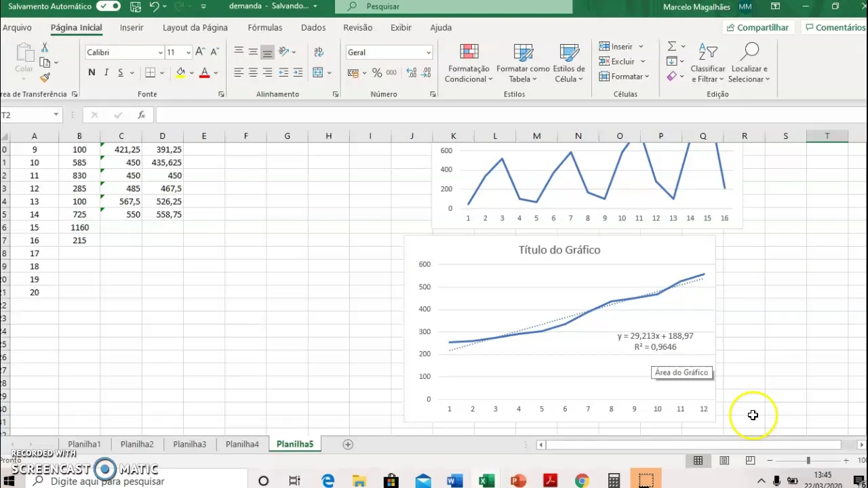
Task: Click the Format Painter brush icon
Action: click(x=45, y=77)
